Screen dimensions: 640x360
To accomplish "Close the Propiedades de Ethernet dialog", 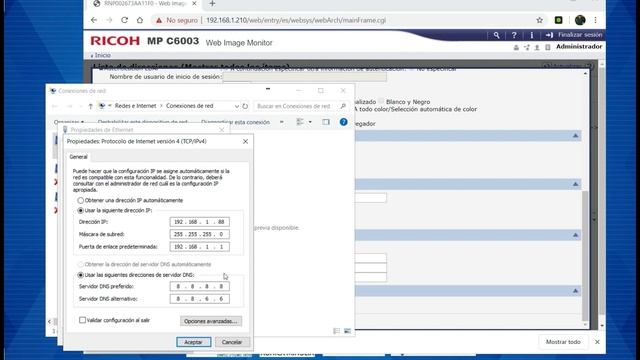I will pos(222,130).
